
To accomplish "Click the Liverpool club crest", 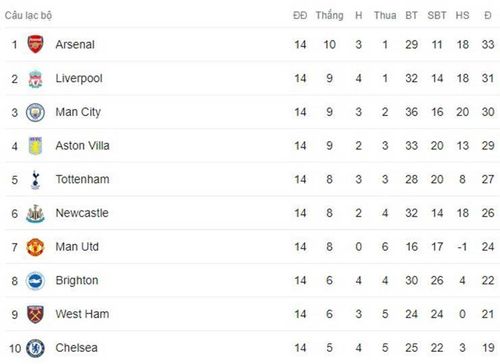I will (35, 79).
